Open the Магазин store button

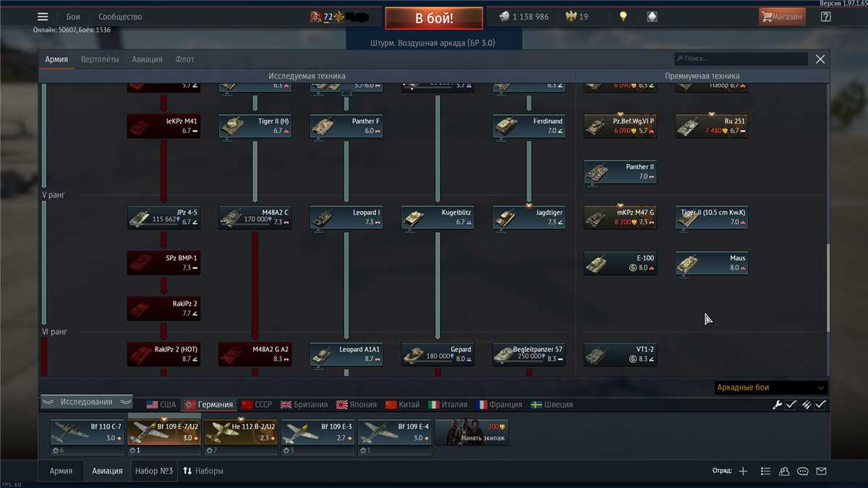782,17
